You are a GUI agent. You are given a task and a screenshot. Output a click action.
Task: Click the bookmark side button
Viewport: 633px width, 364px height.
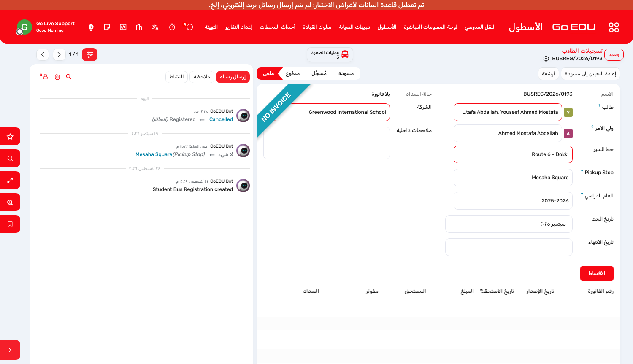pos(10,224)
